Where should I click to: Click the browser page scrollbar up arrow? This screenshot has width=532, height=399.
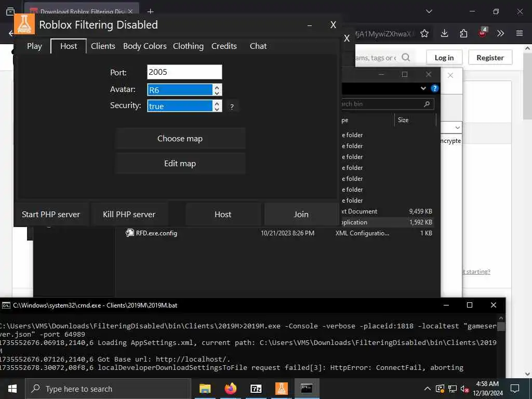coord(528,48)
